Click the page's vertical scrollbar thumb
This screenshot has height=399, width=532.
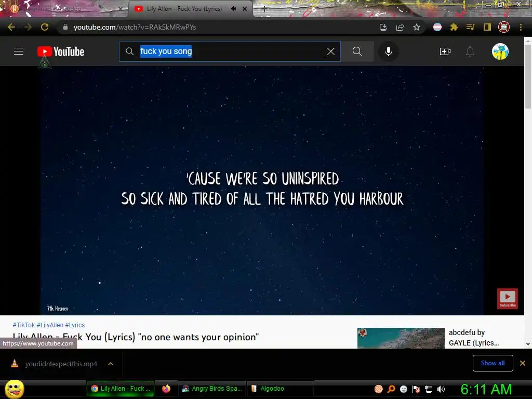click(x=528, y=76)
